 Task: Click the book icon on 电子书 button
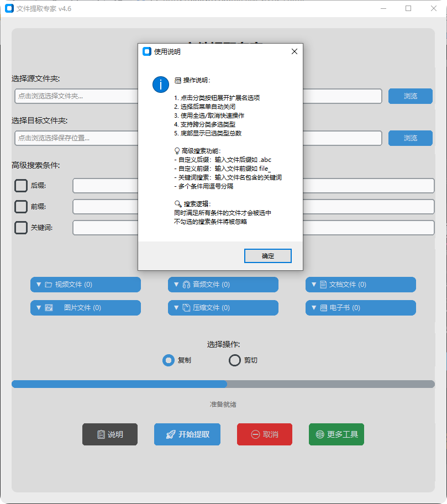[x=324, y=308]
